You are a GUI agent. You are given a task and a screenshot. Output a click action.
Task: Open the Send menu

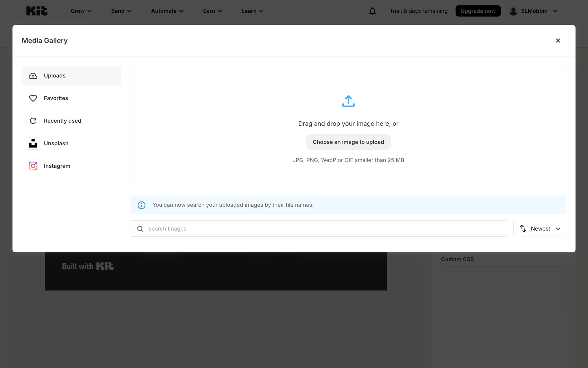(x=121, y=11)
